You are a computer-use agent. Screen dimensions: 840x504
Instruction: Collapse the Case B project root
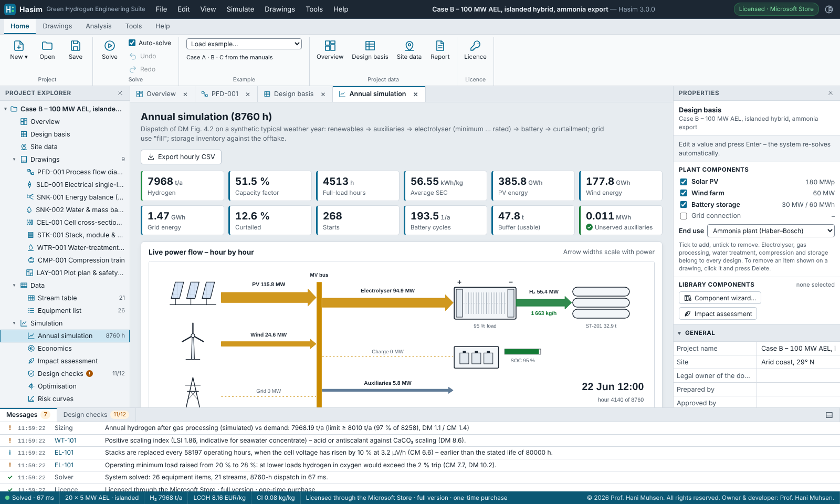[x=6, y=109]
